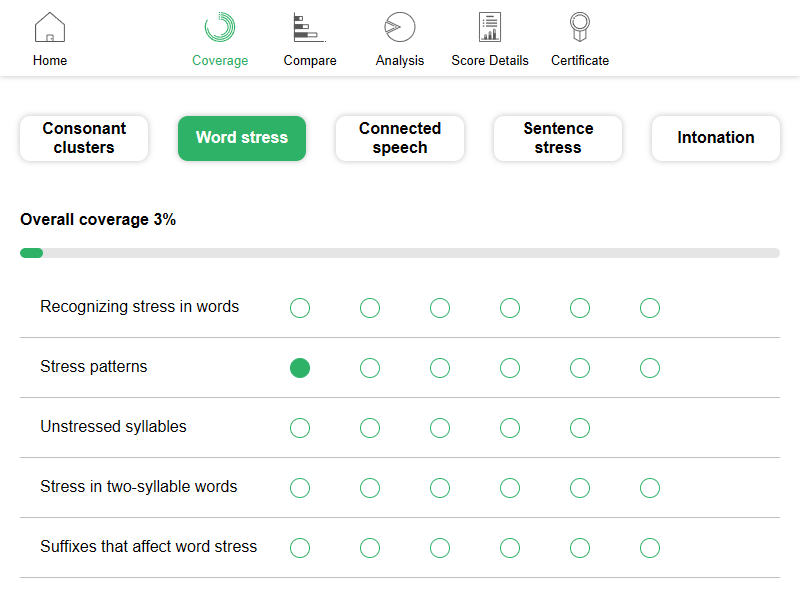Viewport: 800px width, 600px height.
Task: Select the Consonant clusters tab
Action: click(x=84, y=138)
